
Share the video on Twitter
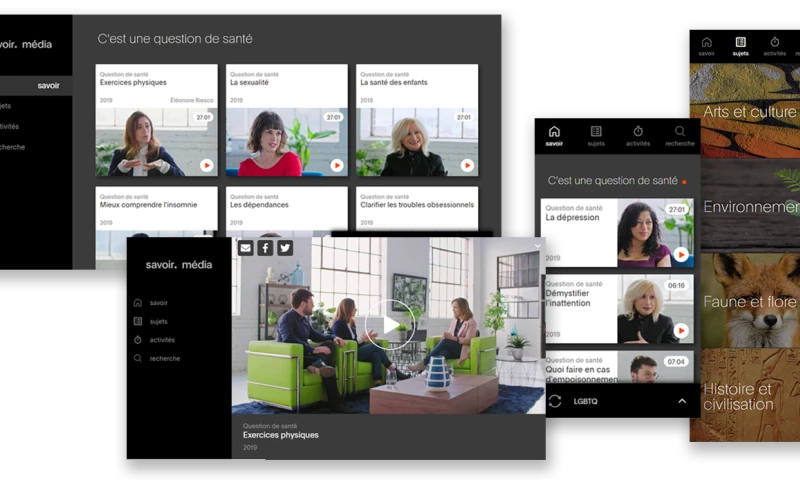[x=285, y=248]
